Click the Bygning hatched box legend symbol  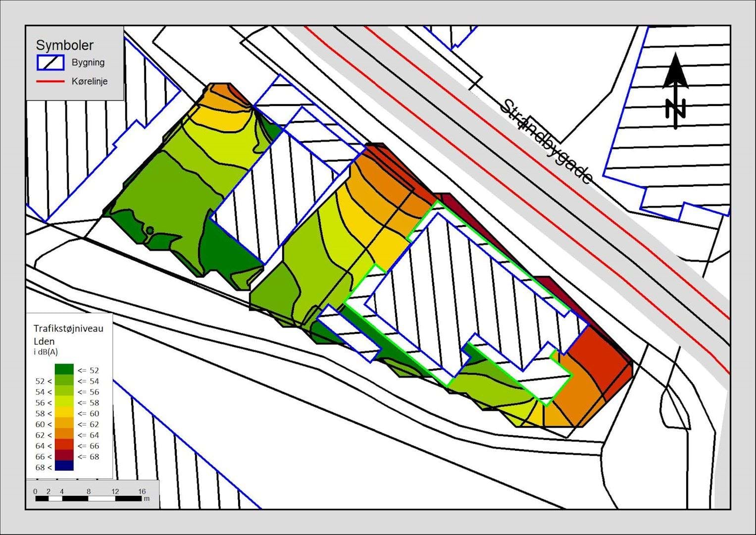(x=50, y=62)
